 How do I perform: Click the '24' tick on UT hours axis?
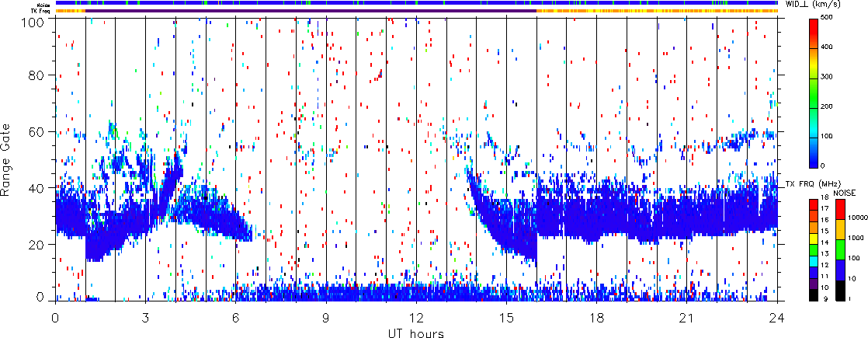tap(777, 319)
